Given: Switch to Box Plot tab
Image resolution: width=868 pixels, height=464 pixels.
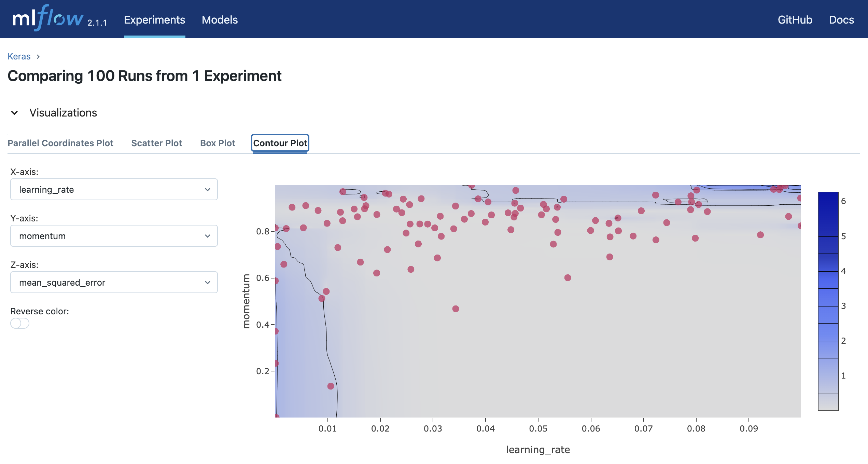Looking at the screenshot, I should [x=218, y=143].
